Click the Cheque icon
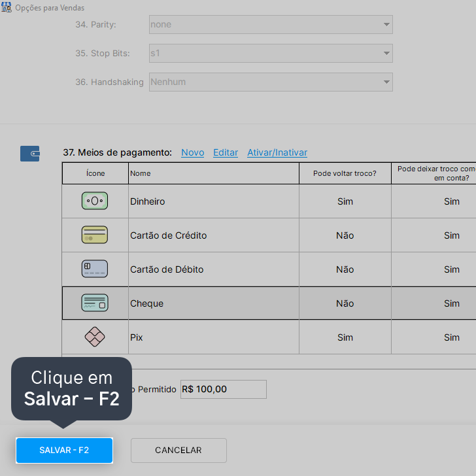 click(x=95, y=303)
